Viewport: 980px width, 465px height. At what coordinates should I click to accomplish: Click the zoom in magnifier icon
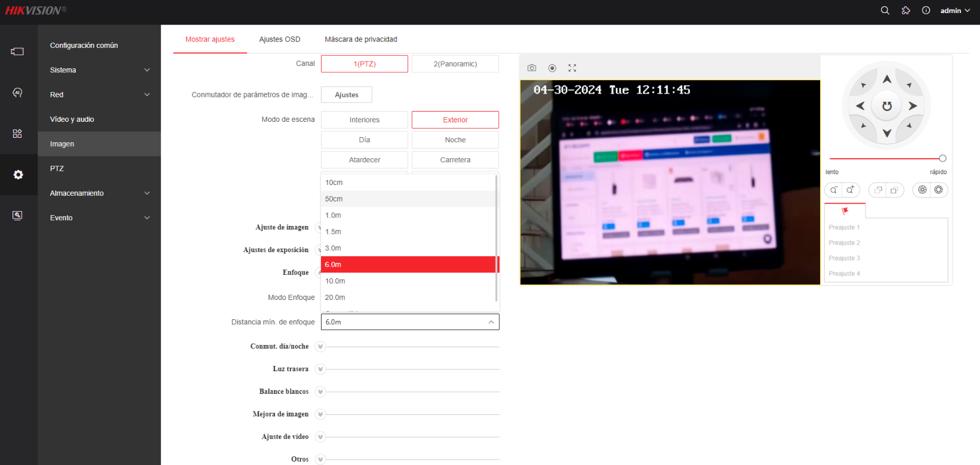coord(850,190)
